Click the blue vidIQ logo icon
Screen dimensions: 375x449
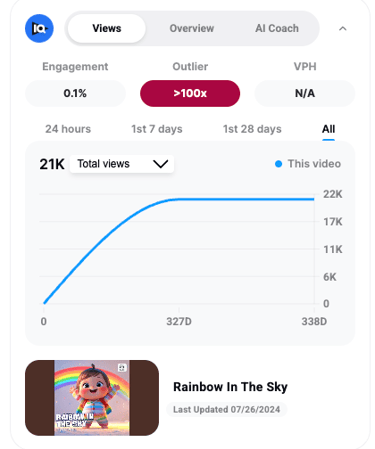tap(39, 28)
